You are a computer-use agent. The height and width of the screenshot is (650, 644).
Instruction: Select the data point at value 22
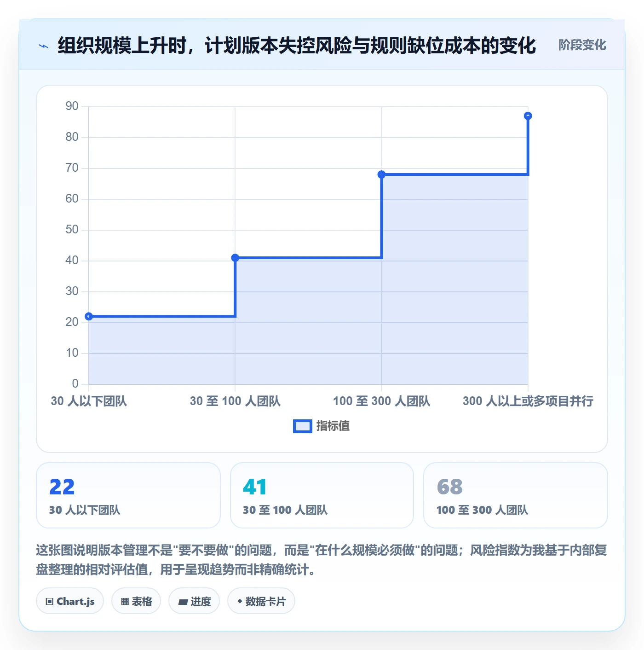pyautogui.click(x=89, y=316)
